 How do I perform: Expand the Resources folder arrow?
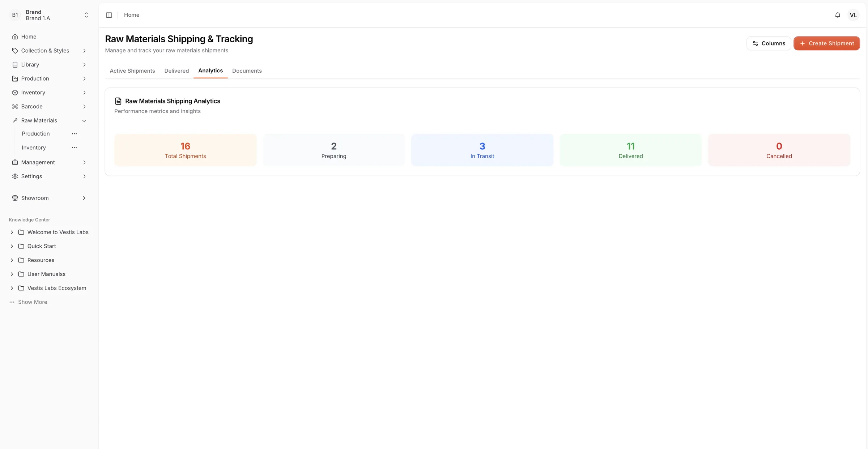[x=12, y=260]
